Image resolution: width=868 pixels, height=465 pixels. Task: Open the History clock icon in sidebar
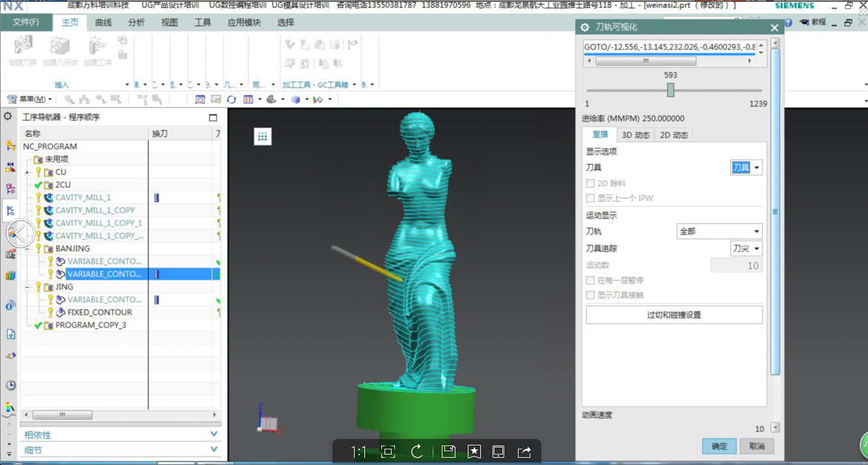[10, 385]
